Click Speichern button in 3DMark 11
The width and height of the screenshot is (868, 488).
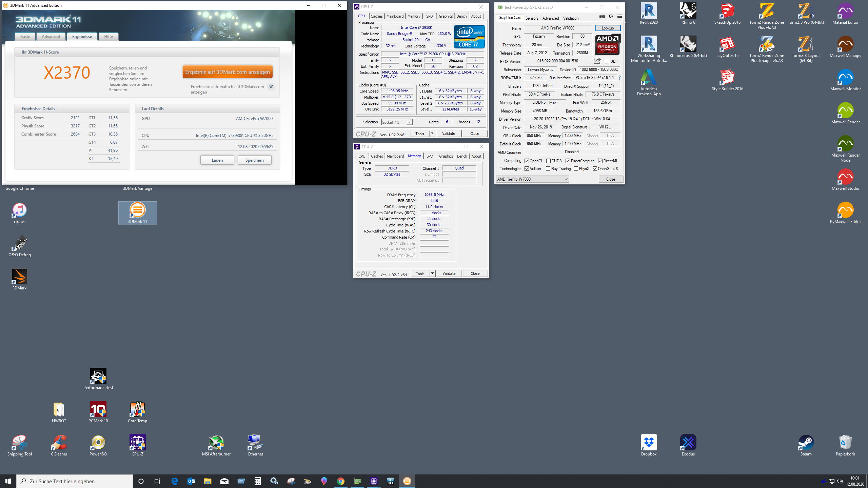254,160
